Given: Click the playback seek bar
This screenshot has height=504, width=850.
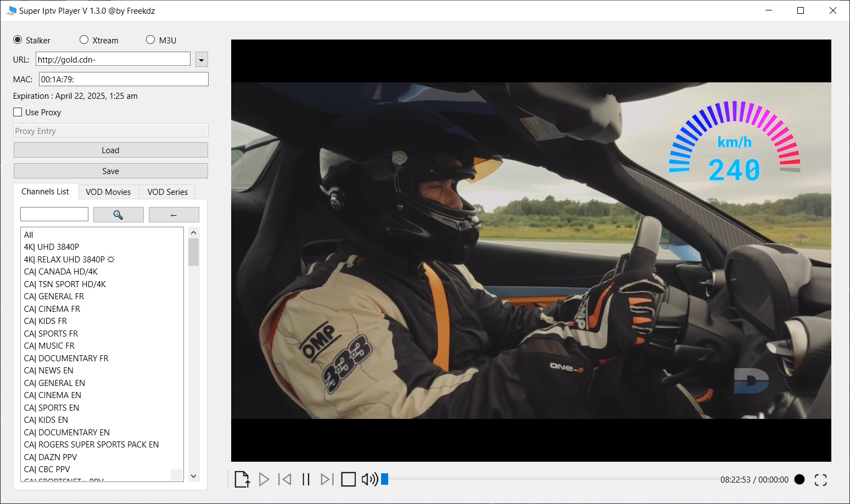Looking at the screenshot, I should click(551, 479).
